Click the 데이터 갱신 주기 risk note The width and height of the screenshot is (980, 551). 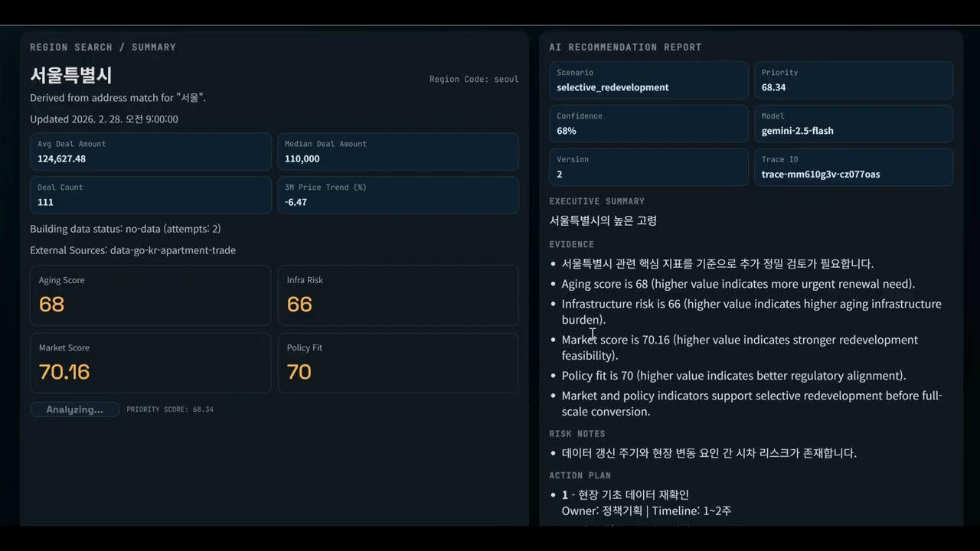[x=709, y=453]
